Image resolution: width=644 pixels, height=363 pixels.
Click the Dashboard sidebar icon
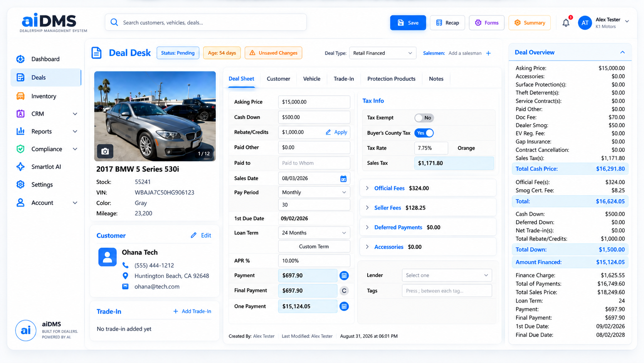20,59
